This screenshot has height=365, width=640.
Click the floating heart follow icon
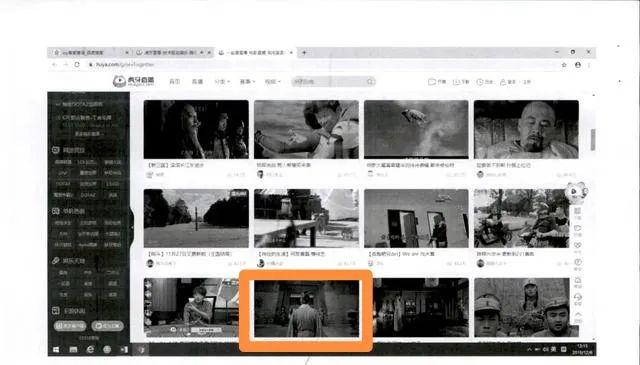(578, 245)
